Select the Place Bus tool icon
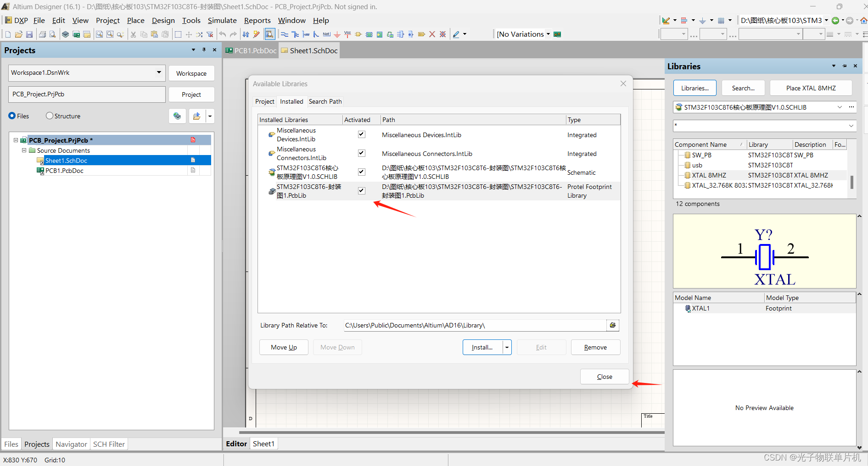Image resolution: width=868 pixels, height=466 pixels. 295,34
